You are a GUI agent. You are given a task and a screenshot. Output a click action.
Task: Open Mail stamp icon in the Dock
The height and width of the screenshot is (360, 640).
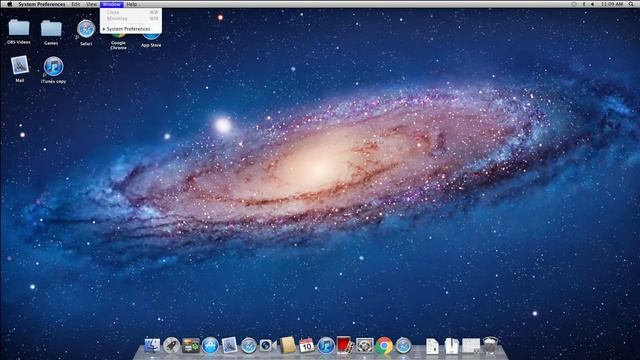click(229, 345)
